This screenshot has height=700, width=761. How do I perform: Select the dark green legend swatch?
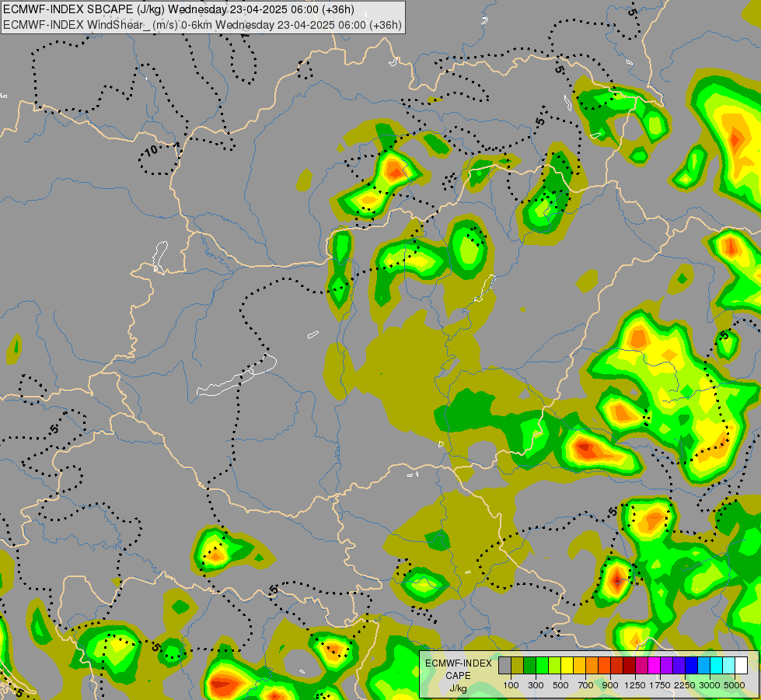coord(529,665)
